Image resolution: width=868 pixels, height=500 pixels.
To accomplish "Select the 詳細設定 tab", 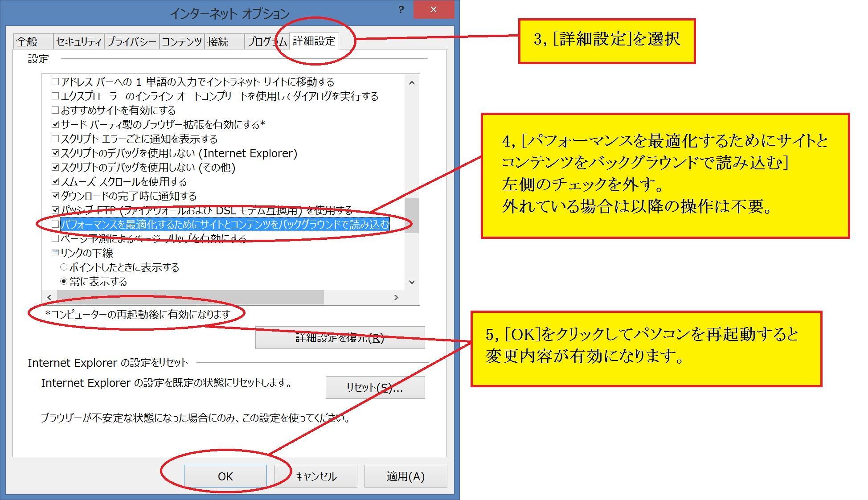I will pos(314,41).
